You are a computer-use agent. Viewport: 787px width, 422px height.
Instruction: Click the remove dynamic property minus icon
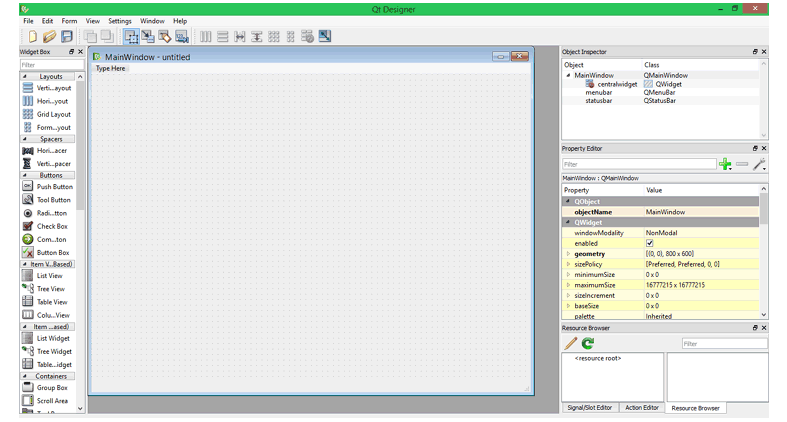click(x=742, y=164)
